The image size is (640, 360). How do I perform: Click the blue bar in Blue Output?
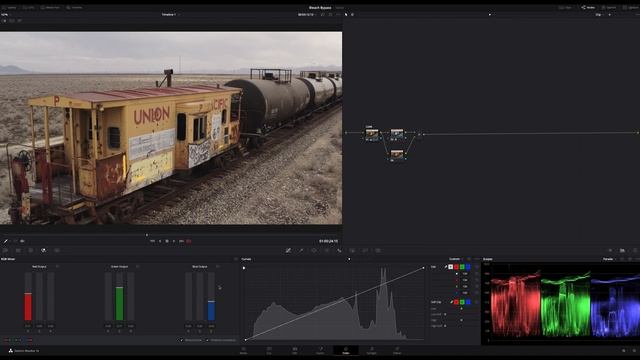211,311
